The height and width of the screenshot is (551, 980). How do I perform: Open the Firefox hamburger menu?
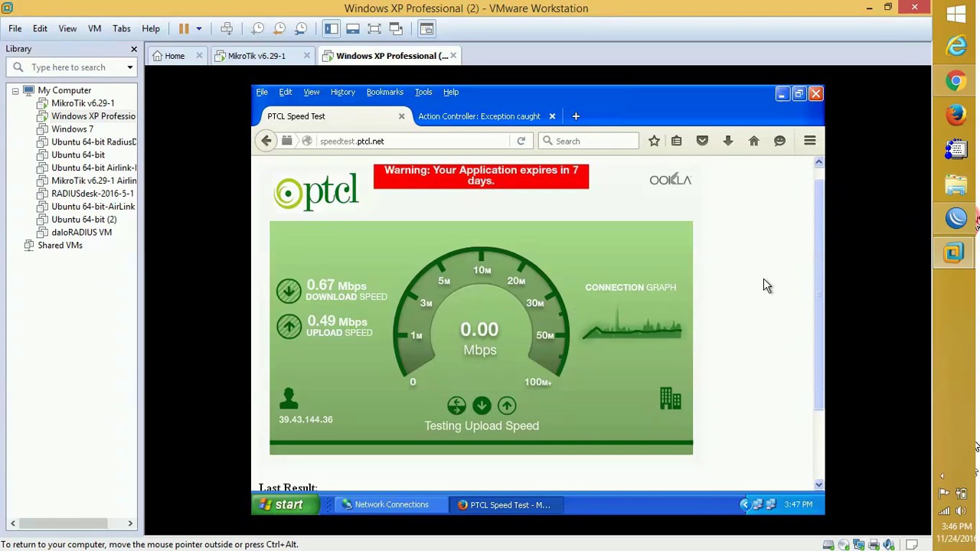[810, 141]
